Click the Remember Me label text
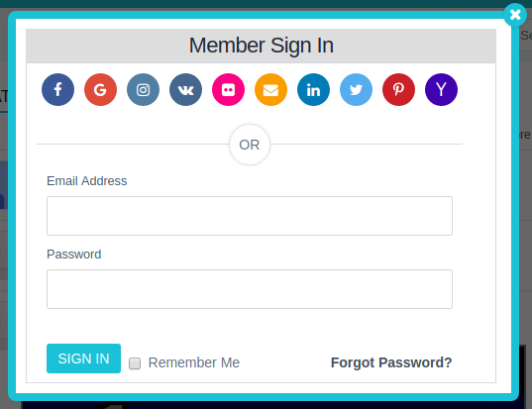Screen dimensions: 532x409 pos(194,362)
